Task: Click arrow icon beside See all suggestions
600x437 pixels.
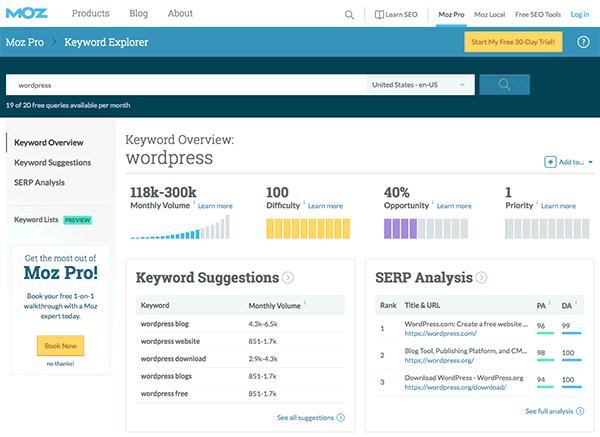Action: 341,417
